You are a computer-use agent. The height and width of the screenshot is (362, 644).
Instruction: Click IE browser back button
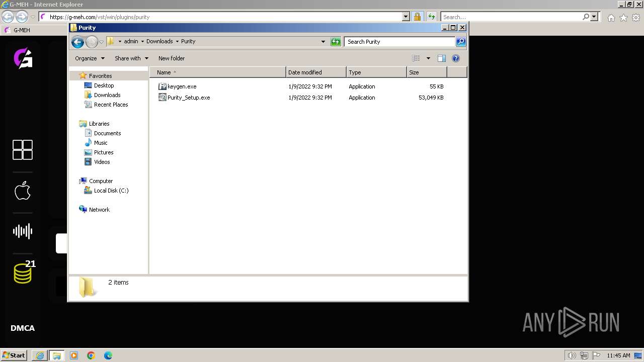pos(8,17)
